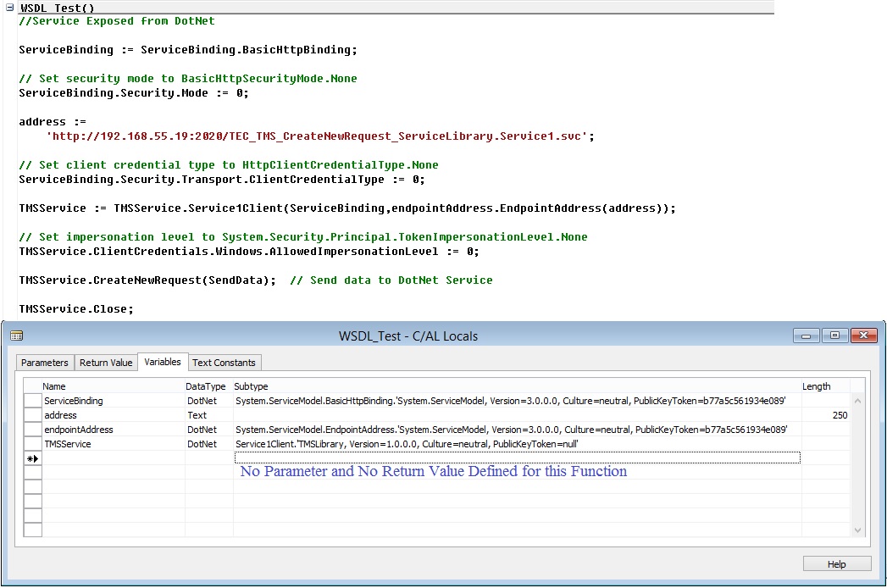
Task: Click the scrollbar down arrow beside variables list
Action: (858, 530)
